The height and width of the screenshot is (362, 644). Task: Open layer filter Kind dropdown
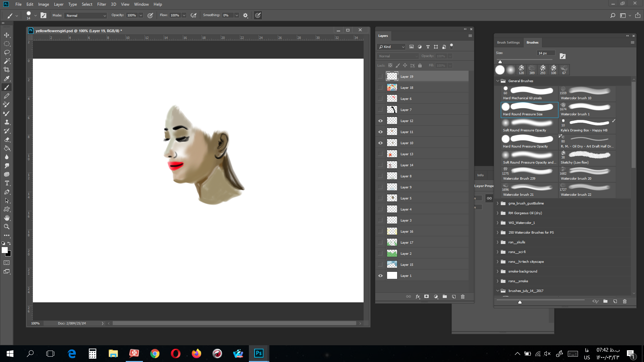[391, 47]
